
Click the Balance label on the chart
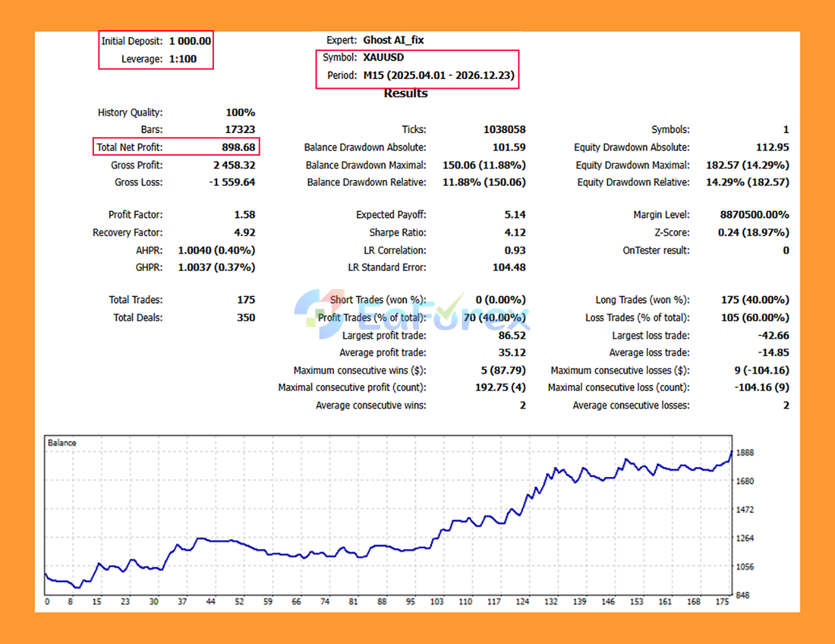pos(63,442)
